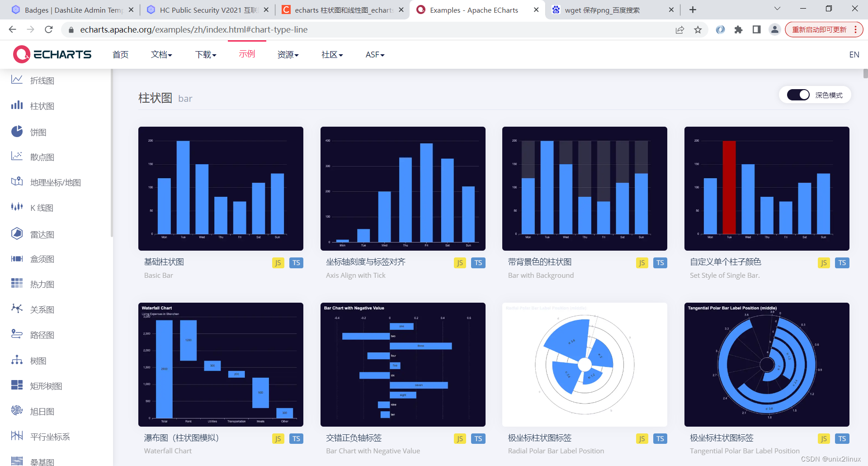Open the 基础柱状图 title link

[x=164, y=262]
